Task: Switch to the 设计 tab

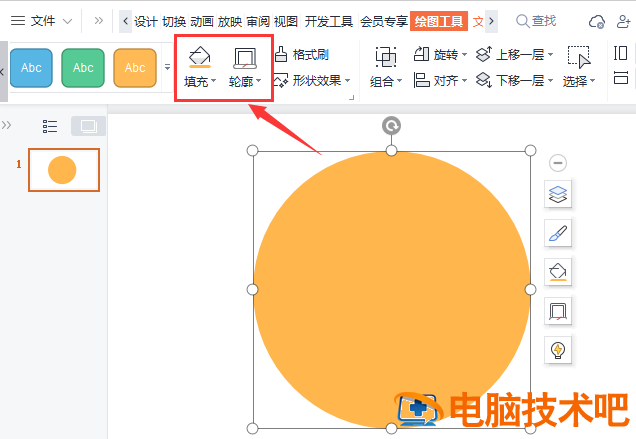Action: click(x=146, y=21)
